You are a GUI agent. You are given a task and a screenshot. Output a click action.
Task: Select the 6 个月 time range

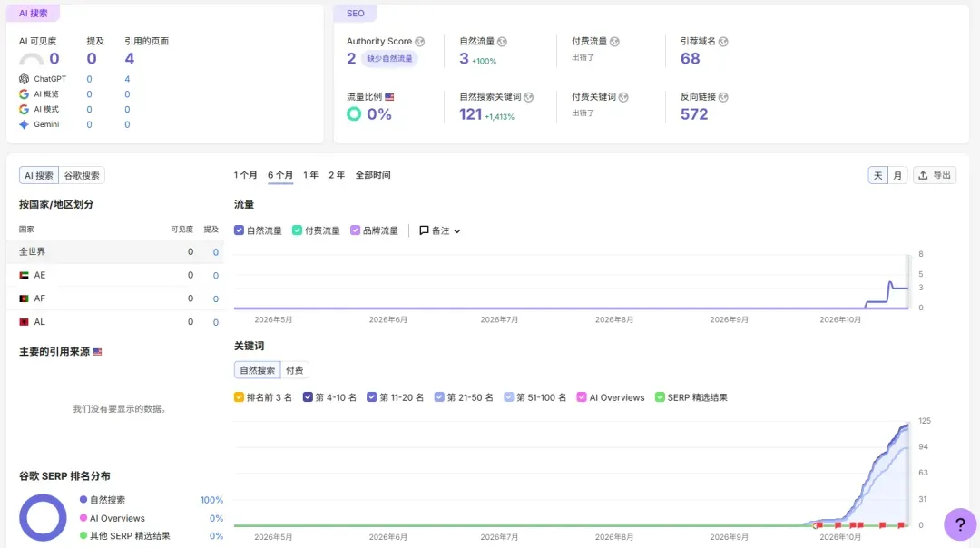pos(280,175)
